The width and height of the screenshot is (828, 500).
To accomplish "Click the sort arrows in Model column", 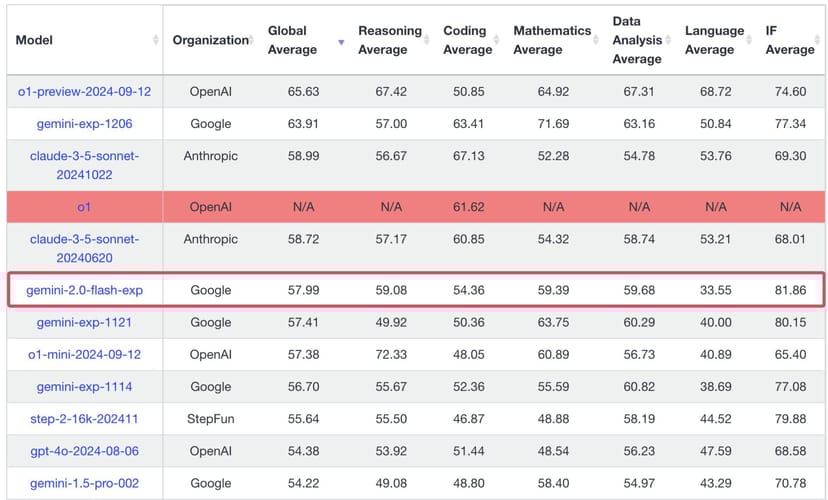I will [x=155, y=40].
